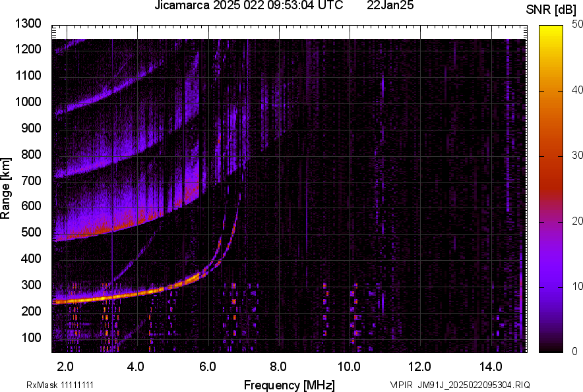Screen dimensions: 583x392
Task: Click the VIPIR .RIQ filename label
Action: coord(460,385)
